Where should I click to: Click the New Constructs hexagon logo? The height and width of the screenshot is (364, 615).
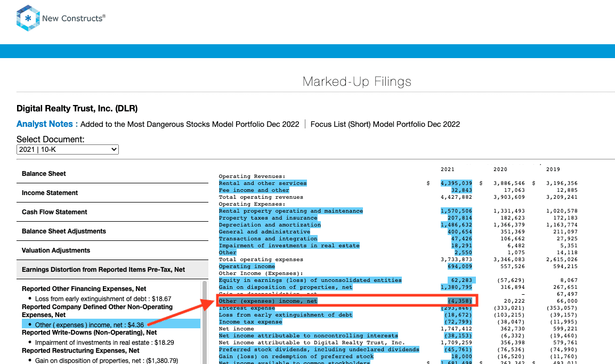pos(28,18)
